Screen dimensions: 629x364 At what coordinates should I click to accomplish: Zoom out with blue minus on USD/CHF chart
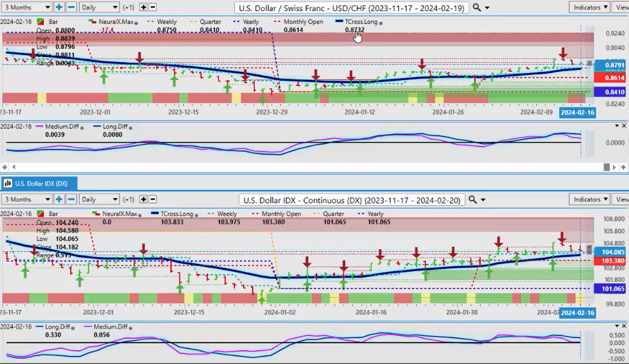[71, 7]
